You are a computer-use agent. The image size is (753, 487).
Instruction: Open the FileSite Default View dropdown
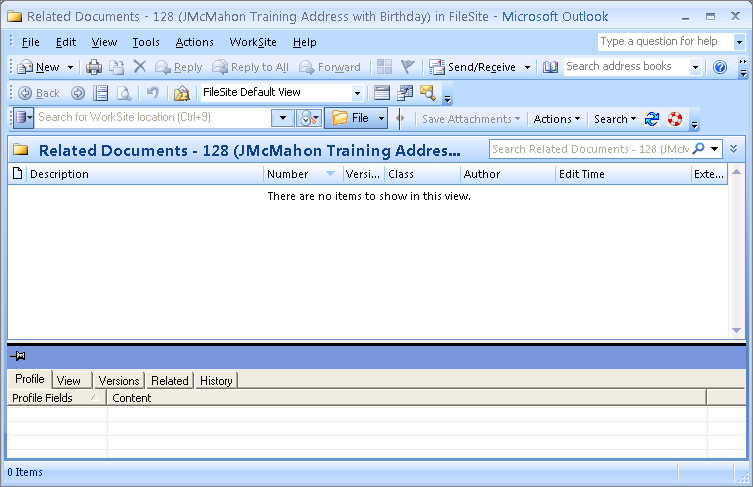[x=357, y=93]
